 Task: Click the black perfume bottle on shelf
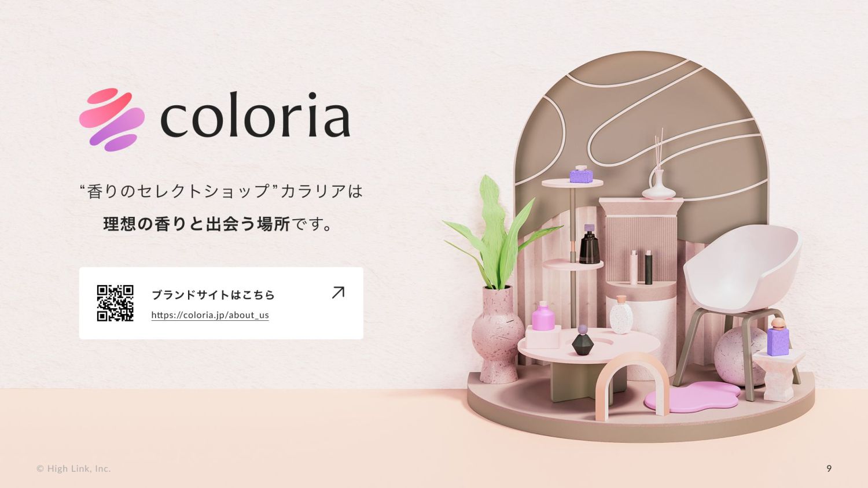pos(590,245)
